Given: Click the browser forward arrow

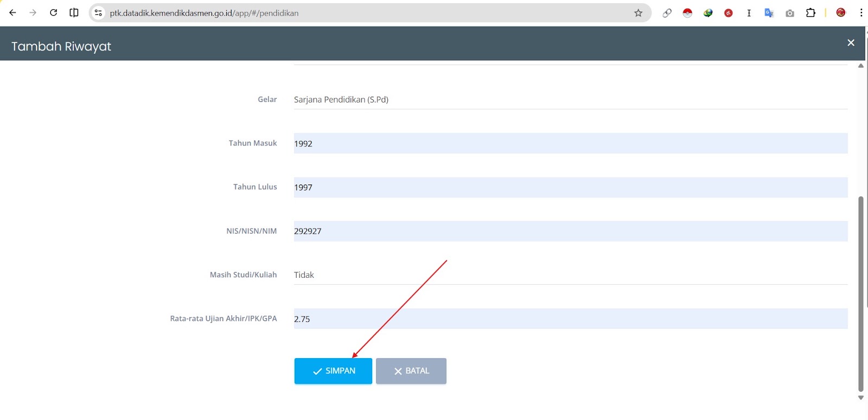Looking at the screenshot, I should click(33, 12).
